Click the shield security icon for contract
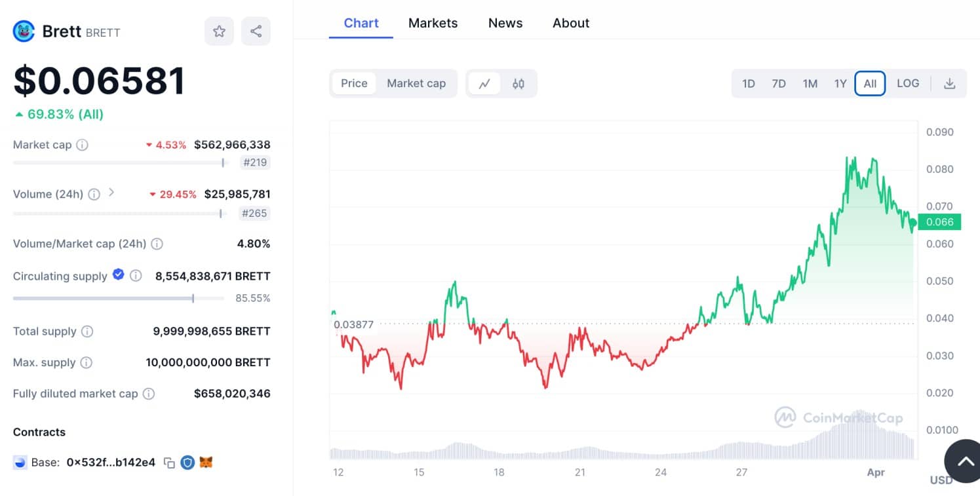Viewport: 980px width, 496px height. pos(187,463)
